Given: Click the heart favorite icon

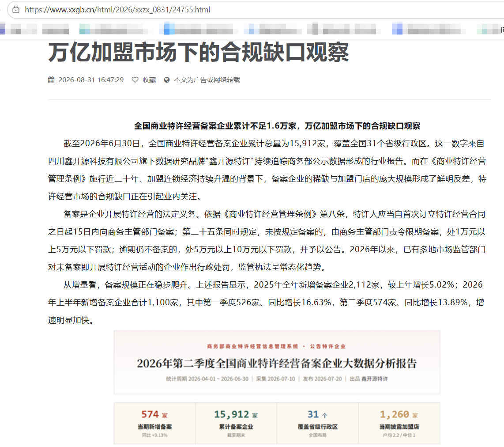Looking at the screenshot, I should click(135, 80).
